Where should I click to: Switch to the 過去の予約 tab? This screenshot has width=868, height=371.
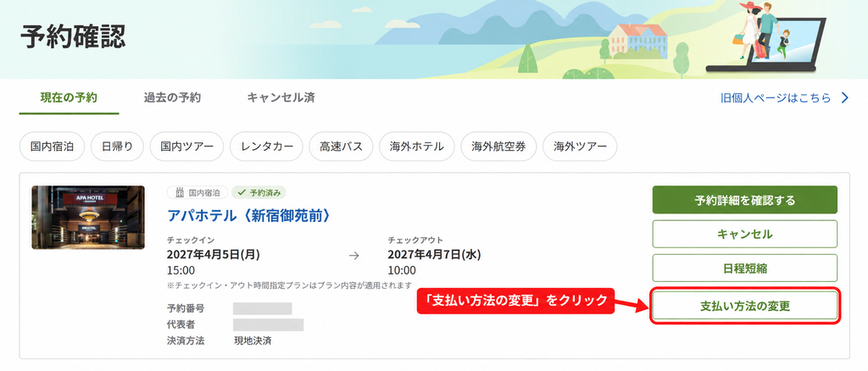coord(172,98)
